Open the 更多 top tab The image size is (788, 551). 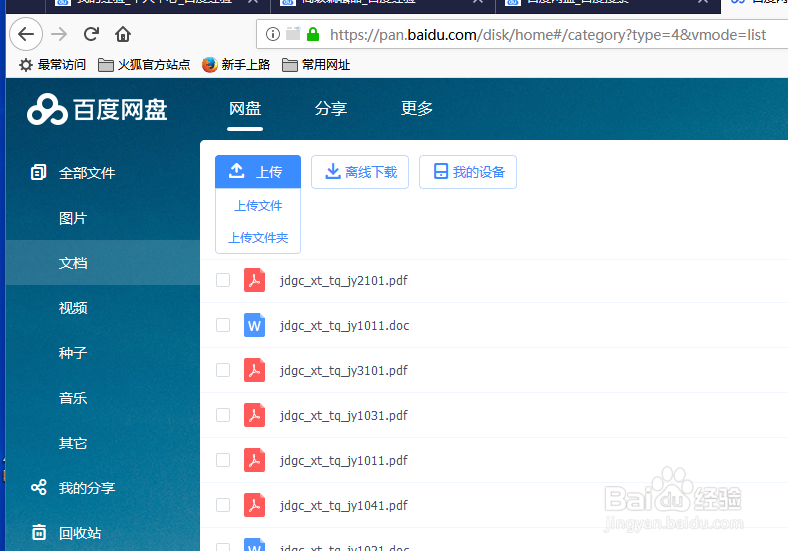pyautogui.click(x=417, y=109)
